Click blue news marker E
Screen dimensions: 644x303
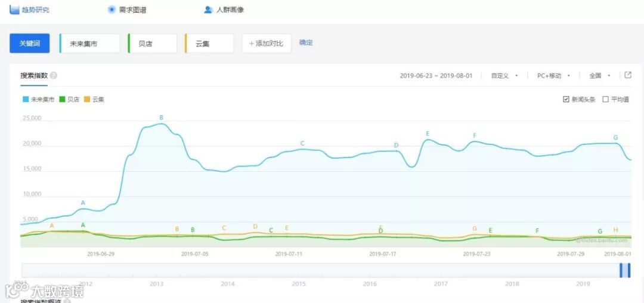428,134
